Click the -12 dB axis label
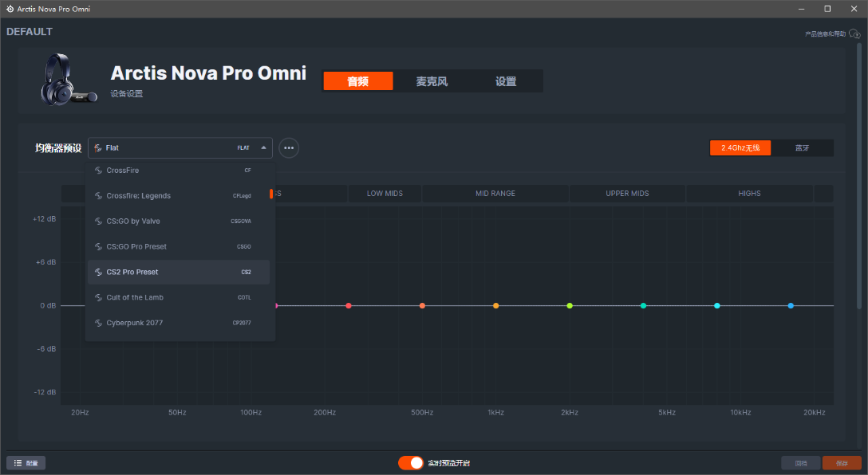The image size is (868, 475). 45,392
